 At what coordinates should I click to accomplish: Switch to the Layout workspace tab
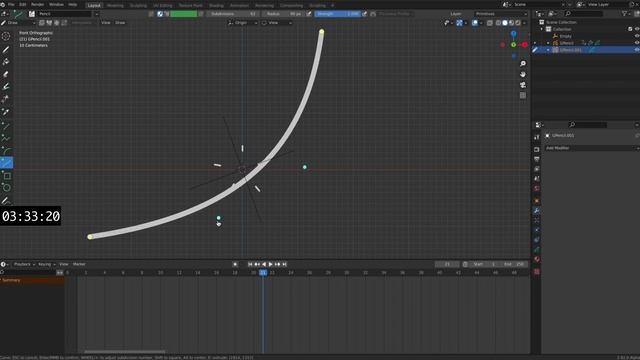tap(94, 5)
